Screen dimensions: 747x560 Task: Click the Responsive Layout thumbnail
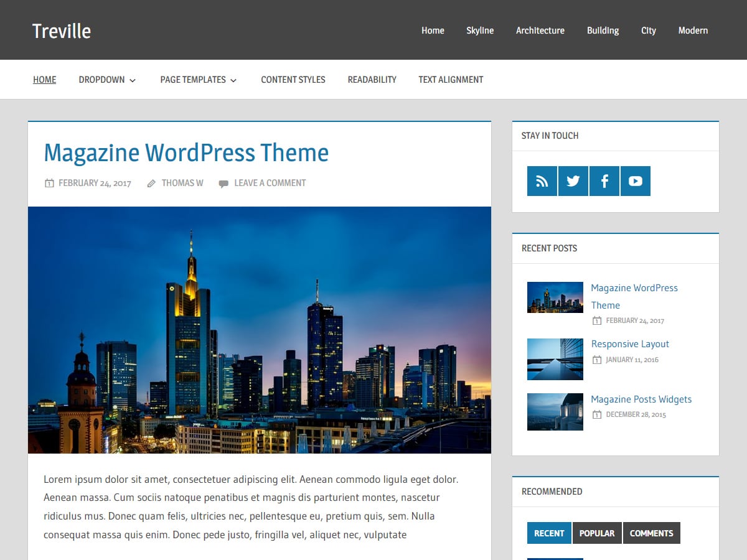555,359
